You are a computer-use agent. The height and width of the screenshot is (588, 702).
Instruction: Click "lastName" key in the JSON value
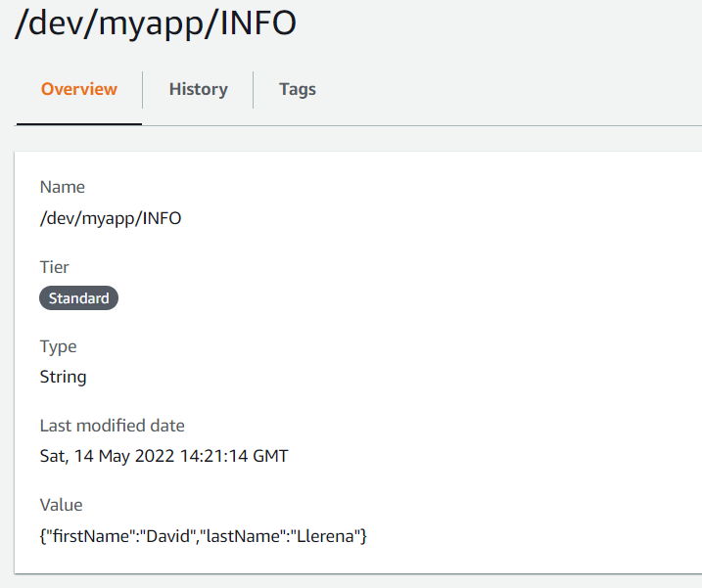242,536
